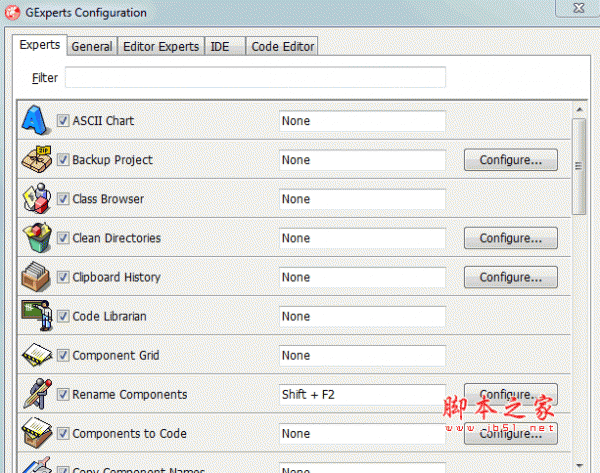This screenshot has height=473, width=600.
Task: Click the GExperts logo in title bar
Action: click(x=12, y=13)
